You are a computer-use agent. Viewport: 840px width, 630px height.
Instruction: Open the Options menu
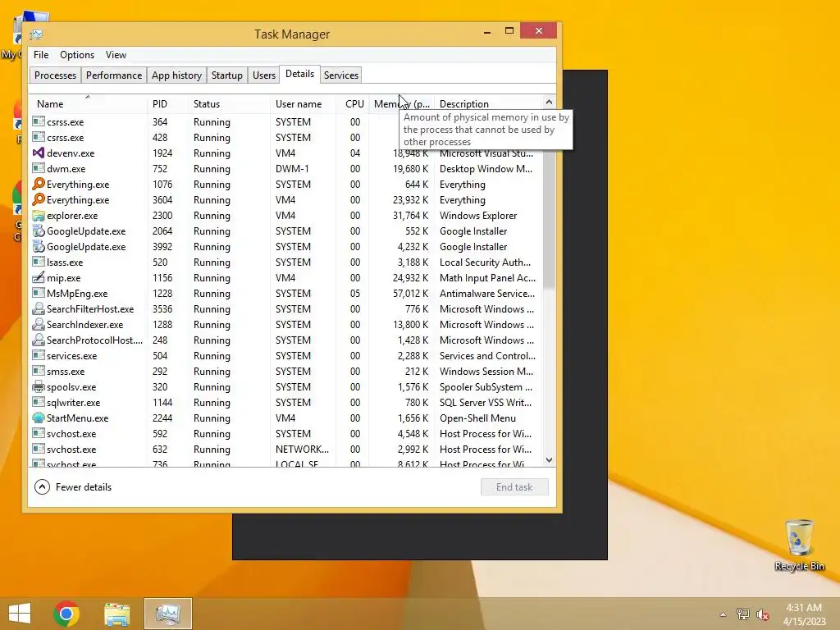(77, 55)
